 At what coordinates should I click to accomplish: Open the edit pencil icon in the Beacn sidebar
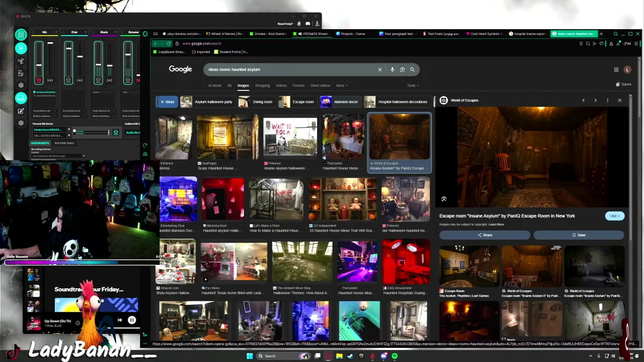coord(21,111)
